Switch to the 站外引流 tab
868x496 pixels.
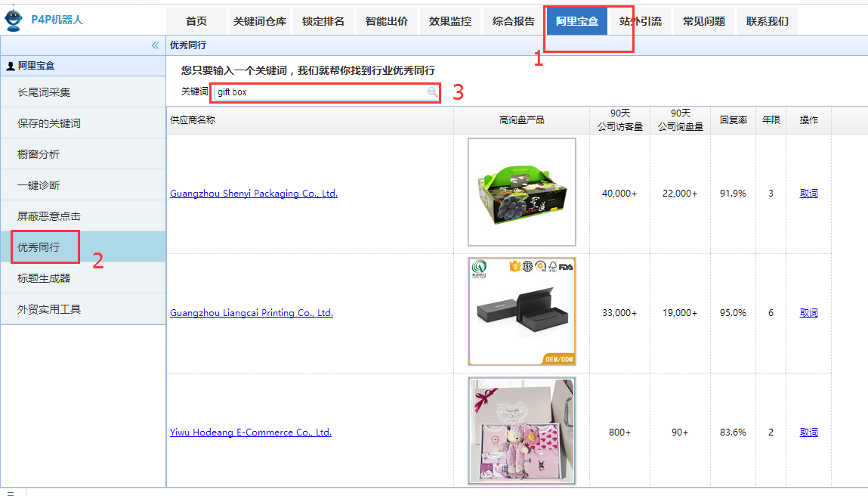tap(641, 21)
